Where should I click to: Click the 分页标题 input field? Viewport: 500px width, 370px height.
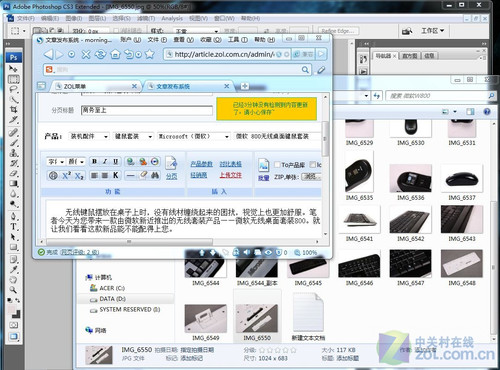(x=147, y=110)
